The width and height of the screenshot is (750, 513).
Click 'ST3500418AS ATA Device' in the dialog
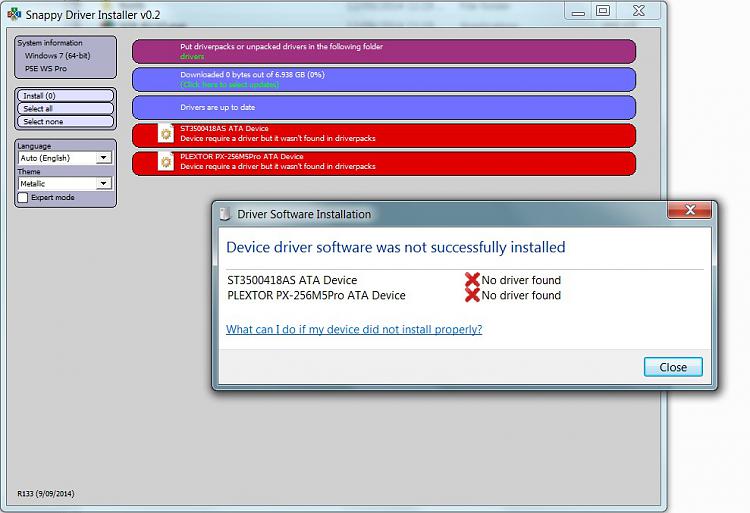[x=292, y=280]
